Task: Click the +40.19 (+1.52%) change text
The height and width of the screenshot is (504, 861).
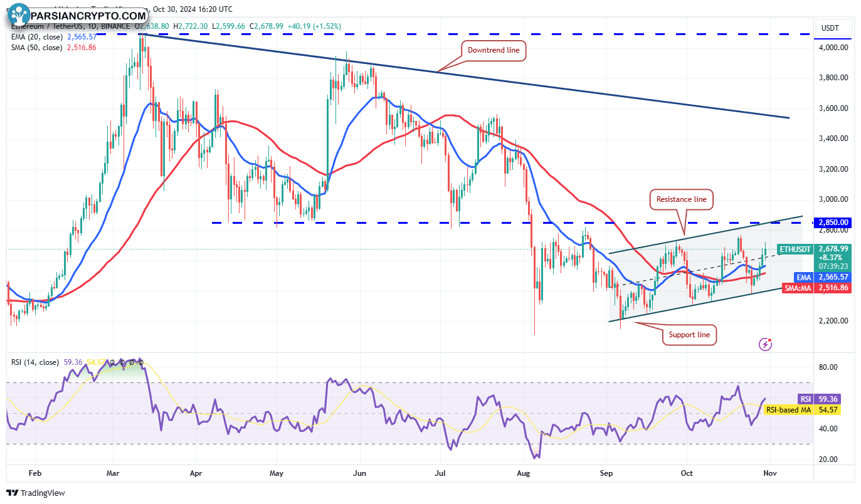Action: 313,27
